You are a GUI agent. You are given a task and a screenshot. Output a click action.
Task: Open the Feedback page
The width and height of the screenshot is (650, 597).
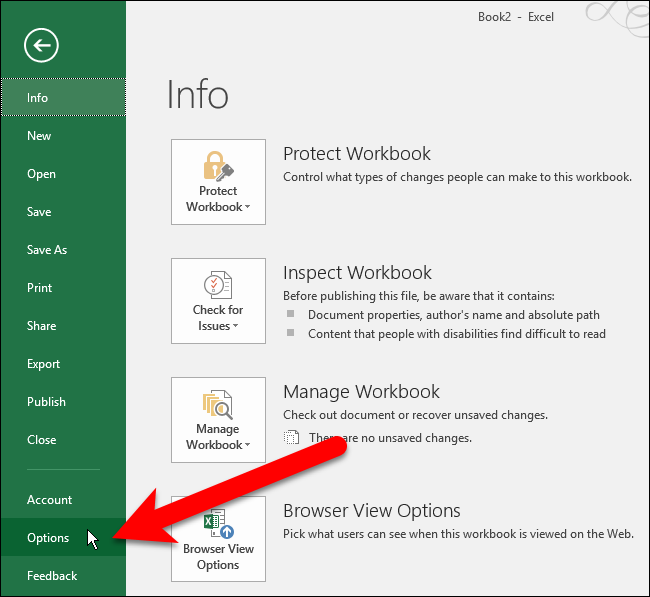pos(63,575)
